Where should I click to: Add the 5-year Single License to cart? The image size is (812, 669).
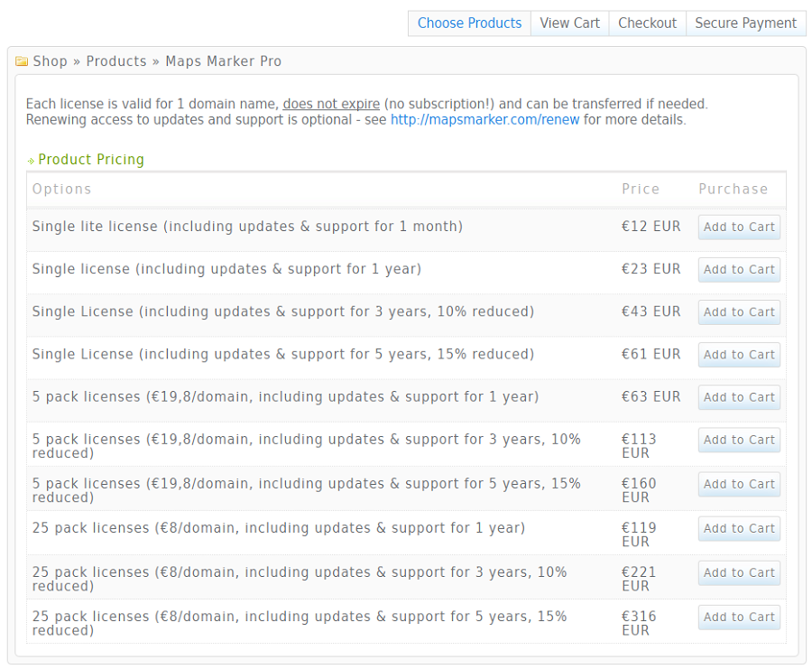point(739,354)
